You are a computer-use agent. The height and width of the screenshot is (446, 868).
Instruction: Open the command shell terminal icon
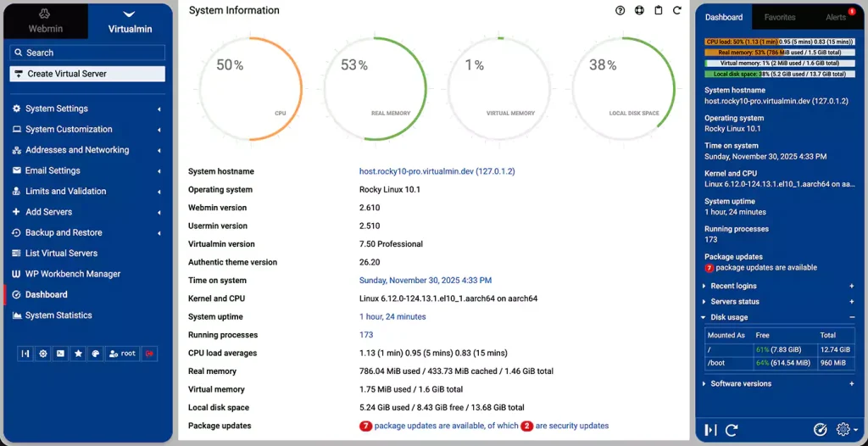[x=61, y=354]
